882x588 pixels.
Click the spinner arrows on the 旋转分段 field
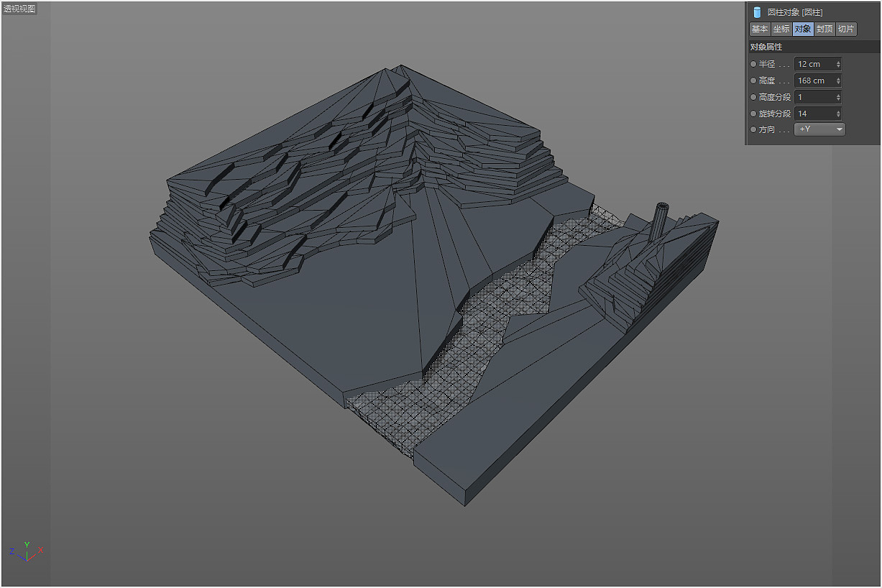pos(838,114)
